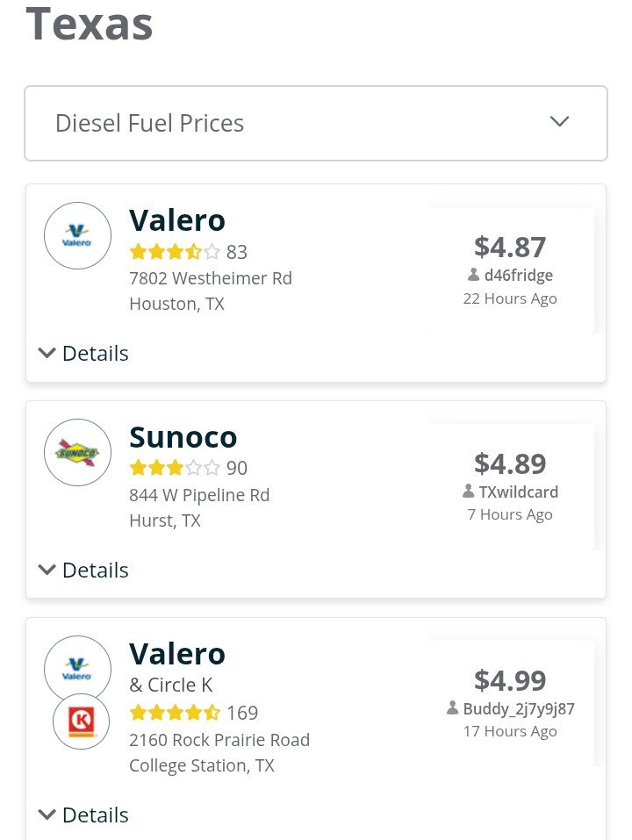Click the Valero logo for Westheimer Rd station
The width and height of the screenshot is (632, 840).
(x=77, y=236)
